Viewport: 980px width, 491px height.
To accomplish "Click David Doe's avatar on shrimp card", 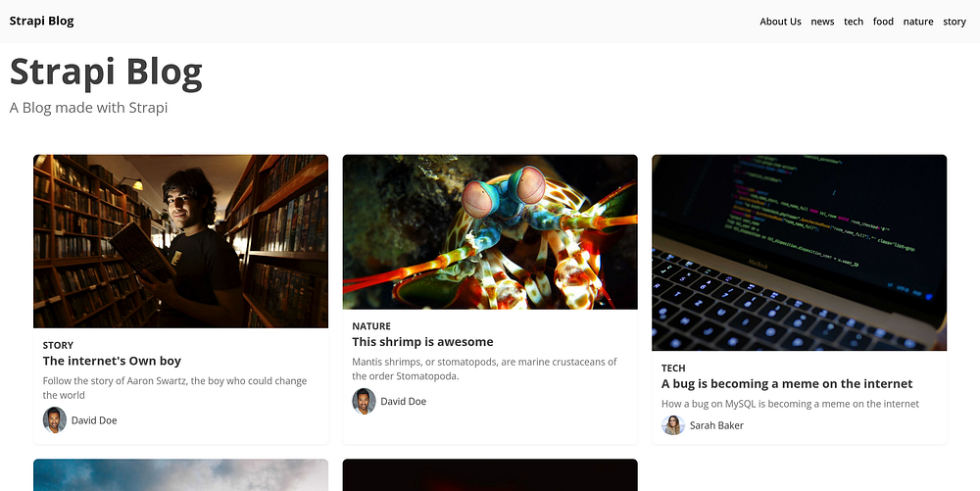I will pos(364,401).
